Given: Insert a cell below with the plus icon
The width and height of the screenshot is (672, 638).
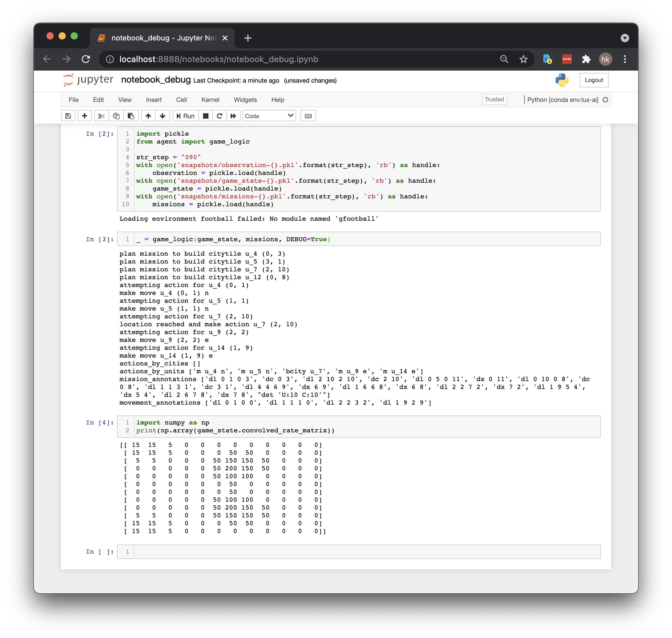Looking at the screenshot, I should [84, 116].
